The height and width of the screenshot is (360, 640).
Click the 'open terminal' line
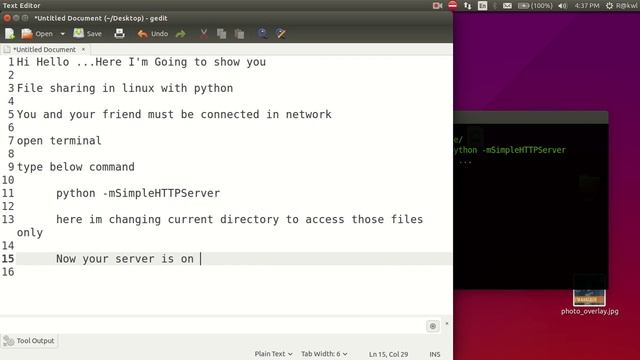click(59, 141)
